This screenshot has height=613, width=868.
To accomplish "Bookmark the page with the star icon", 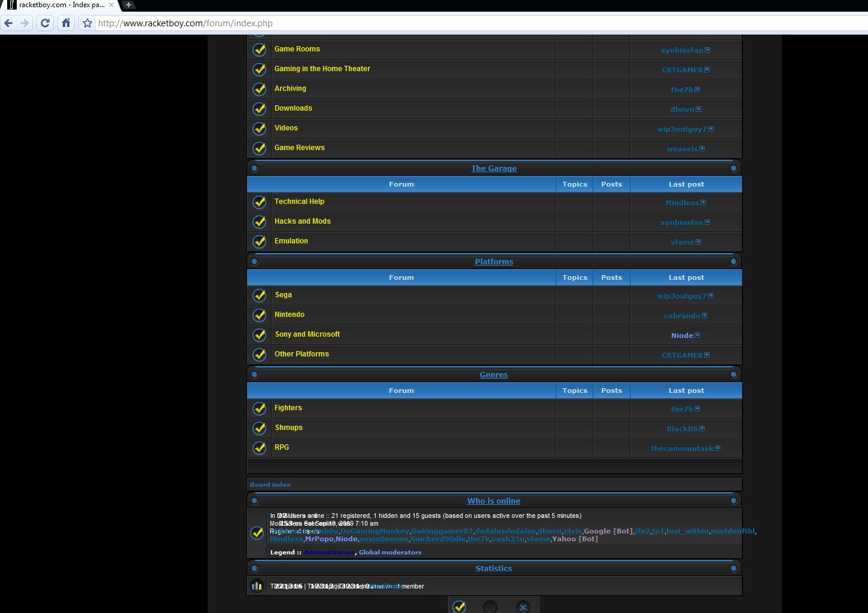I will (87, 23).
